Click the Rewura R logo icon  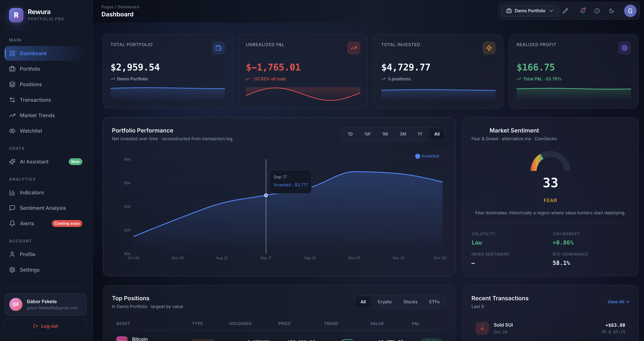[16, 15]
